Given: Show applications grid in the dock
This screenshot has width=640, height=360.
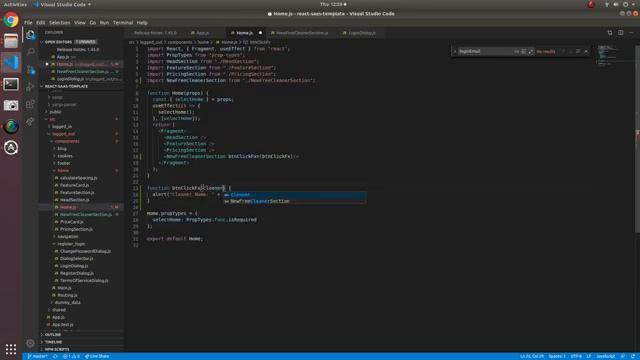Looking at the screenshot, I should [11, 349].
